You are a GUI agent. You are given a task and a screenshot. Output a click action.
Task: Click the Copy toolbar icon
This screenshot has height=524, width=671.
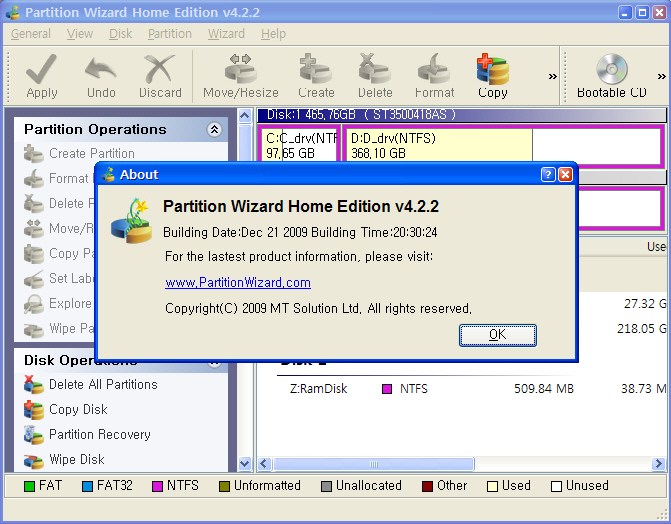click(x=492, y=75)
